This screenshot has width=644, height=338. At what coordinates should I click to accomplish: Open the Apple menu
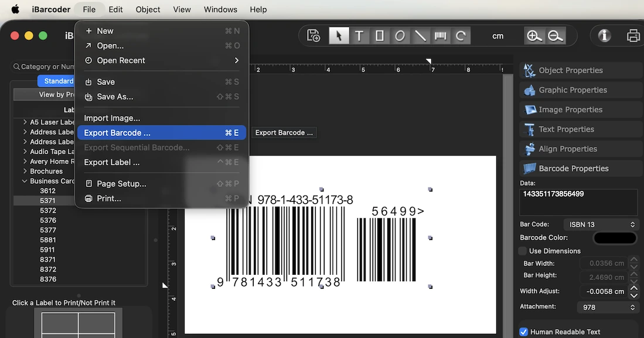(15, 9)
